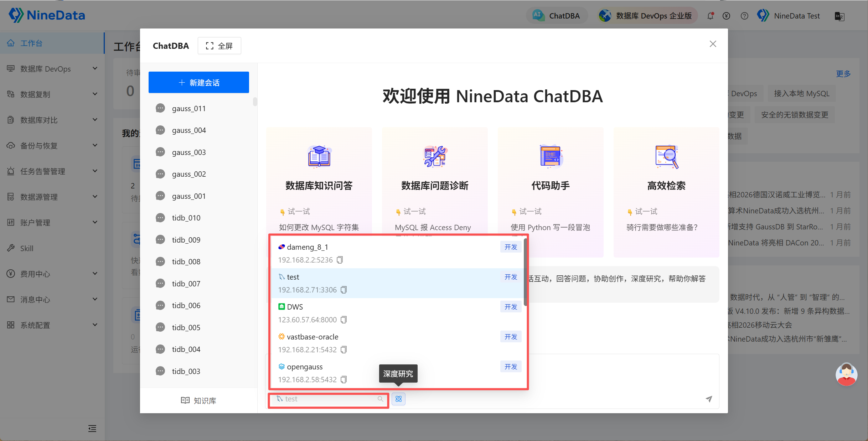The width and height of the screenshot is (868, 441).
Task: Expand the 备份与恢复 sidebar menu
Action: (x=52, y=146)
